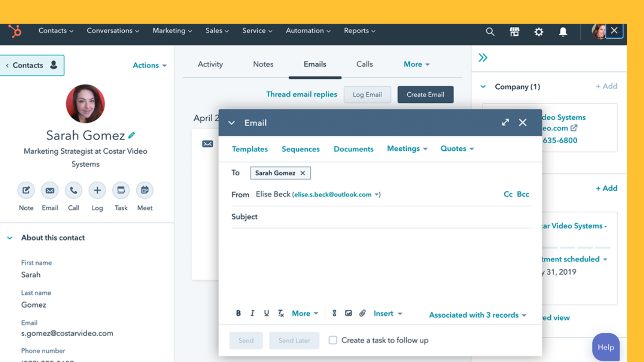Close the Email composer window
The image size is (644, 362).
click(x=522, y=122)
